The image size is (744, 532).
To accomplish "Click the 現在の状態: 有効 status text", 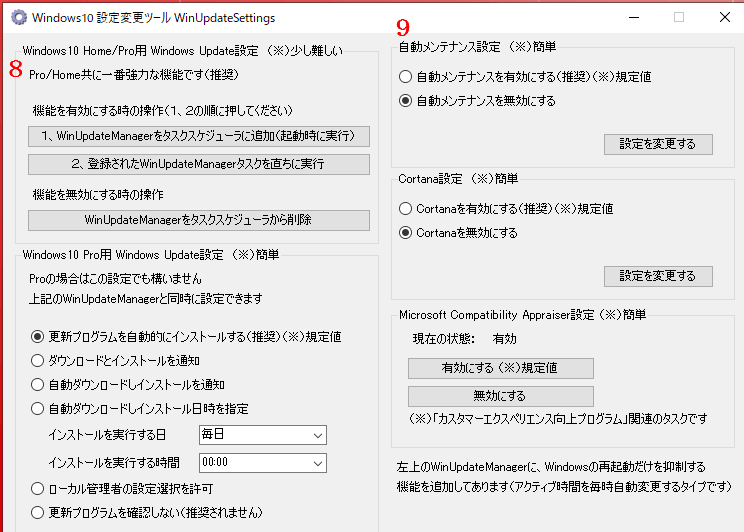I will coord(465,339).
